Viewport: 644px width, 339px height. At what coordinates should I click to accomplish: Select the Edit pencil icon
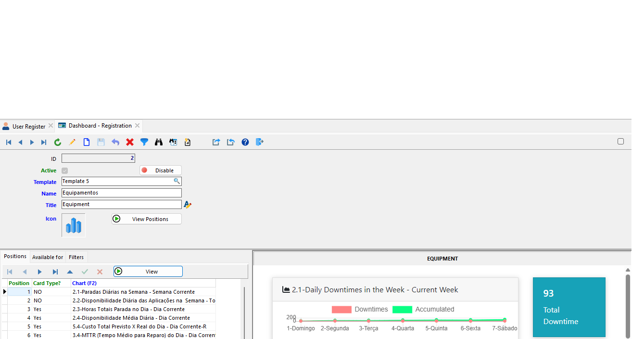pos(72,142)
